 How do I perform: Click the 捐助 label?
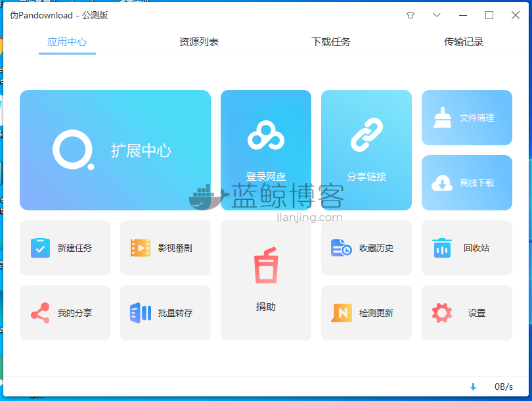pyautogui.click(x=265, y=306)
